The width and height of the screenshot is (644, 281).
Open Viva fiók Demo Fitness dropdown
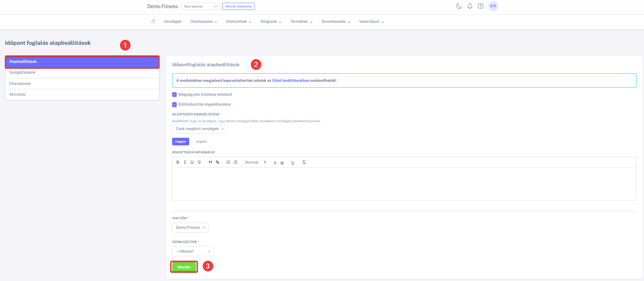point(190,228)
